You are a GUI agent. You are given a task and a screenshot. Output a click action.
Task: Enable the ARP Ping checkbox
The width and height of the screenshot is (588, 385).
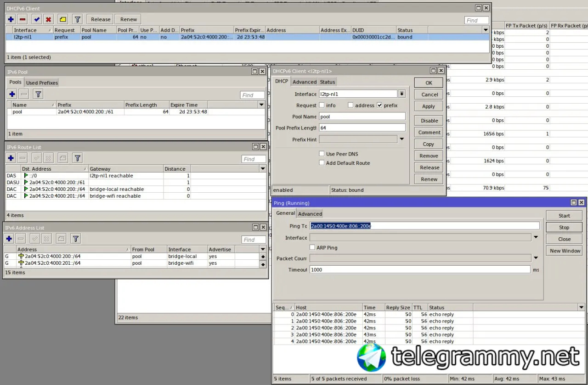[312, 247]
